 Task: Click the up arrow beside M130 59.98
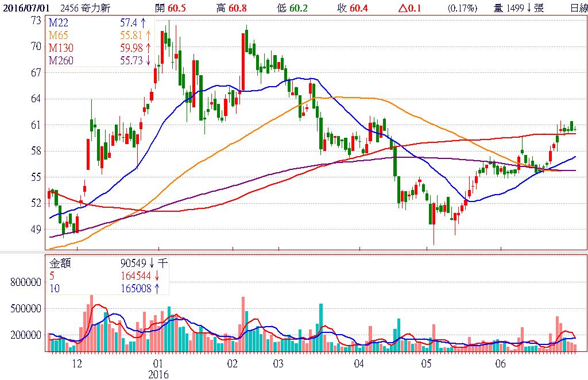(148, 48)
